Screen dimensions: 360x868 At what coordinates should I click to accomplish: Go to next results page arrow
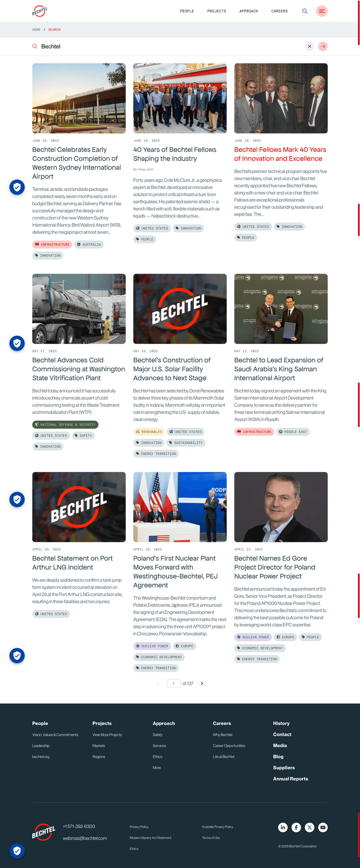[202, 683]
